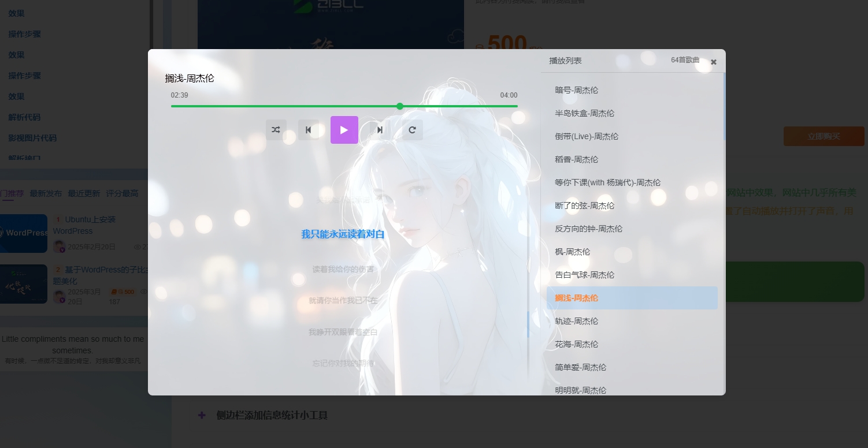The width and height of the screenshot is (868, 448).
Task: Click the 立即购买 purchase button
Action: click(824, 136)
